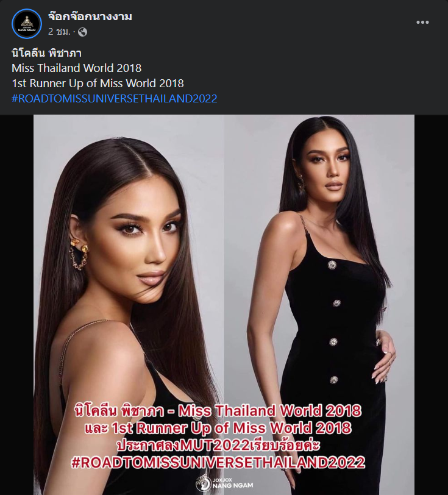448x495 pixels.
Task: Click the red 'และ 1st Runner Up' overlay line
Action: [218, 428]
